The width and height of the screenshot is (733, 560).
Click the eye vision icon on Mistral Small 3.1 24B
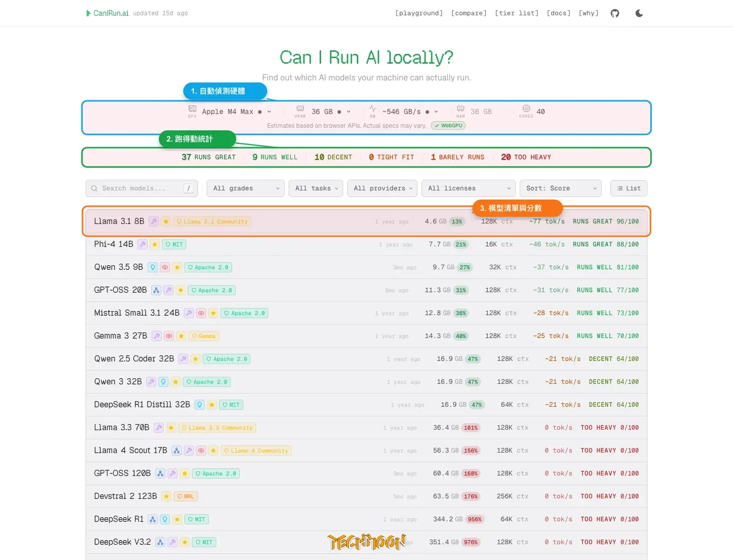click(x=201, y=313)
